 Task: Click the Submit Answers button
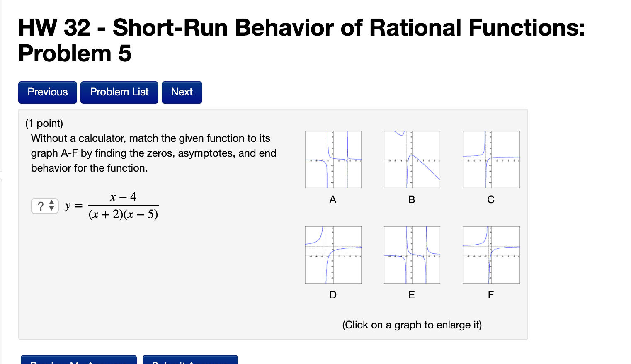pos(190,360)
